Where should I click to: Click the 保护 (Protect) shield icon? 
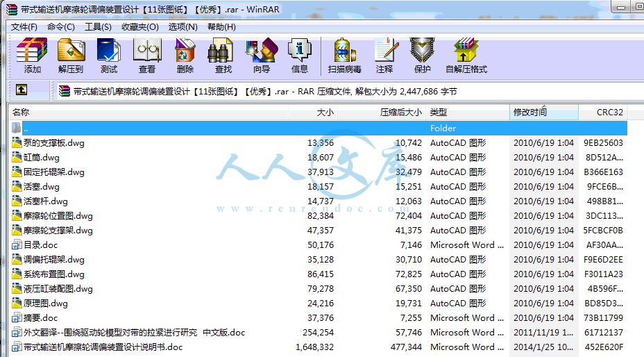tap(422, 56)
